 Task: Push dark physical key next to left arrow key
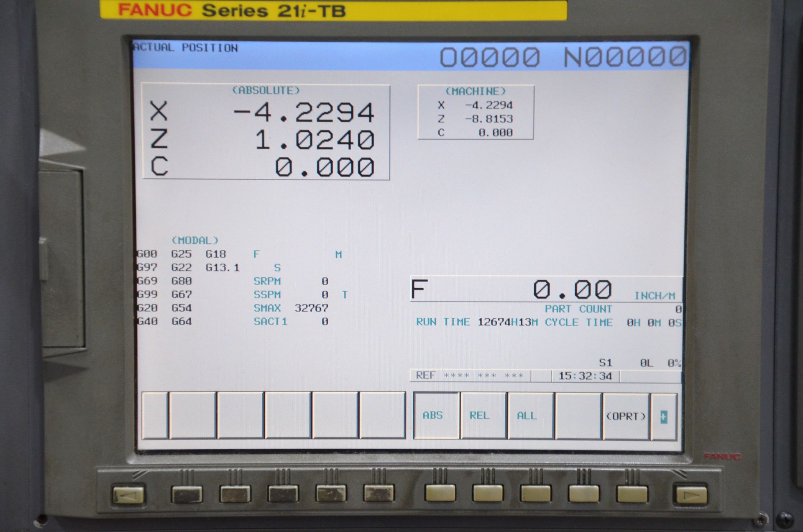pyautogui.click(x=187, y=494)
